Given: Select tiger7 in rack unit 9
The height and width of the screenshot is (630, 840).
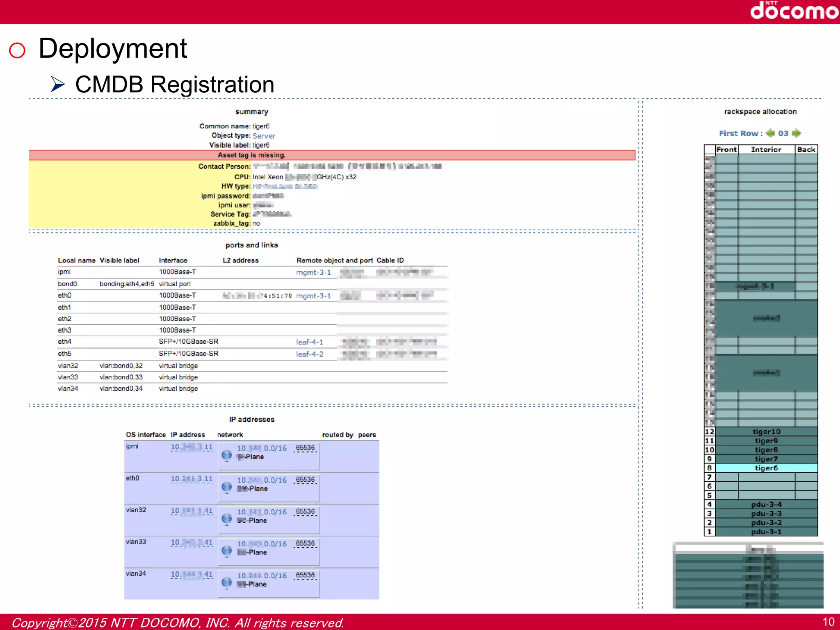Looking at the screenshot, I should (766, 459).
